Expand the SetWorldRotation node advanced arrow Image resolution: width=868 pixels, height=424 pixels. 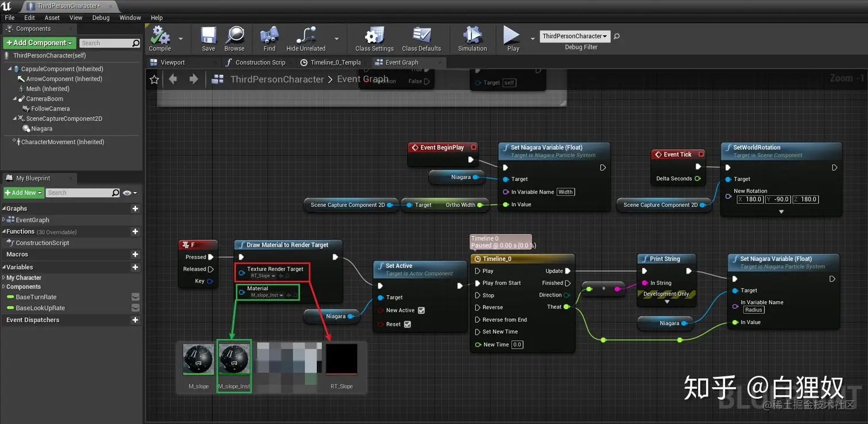tap(781, 211)
